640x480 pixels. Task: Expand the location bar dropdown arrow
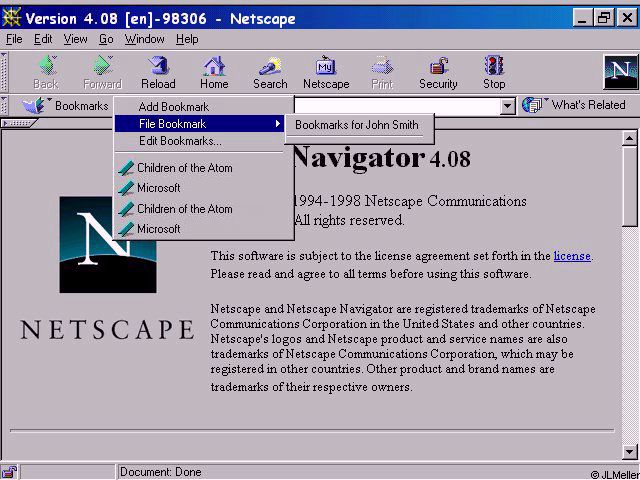pos(507,107)
